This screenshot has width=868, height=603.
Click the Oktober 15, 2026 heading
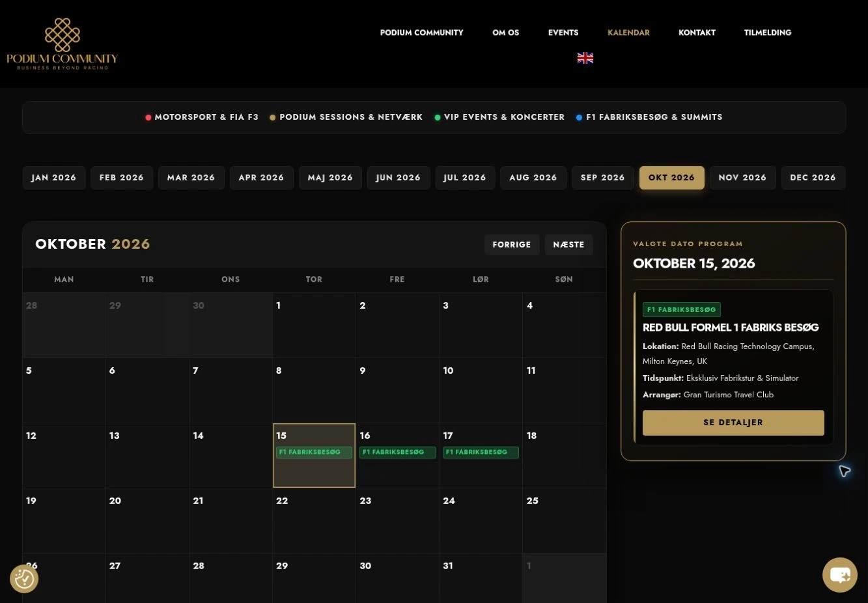(694, 264)
